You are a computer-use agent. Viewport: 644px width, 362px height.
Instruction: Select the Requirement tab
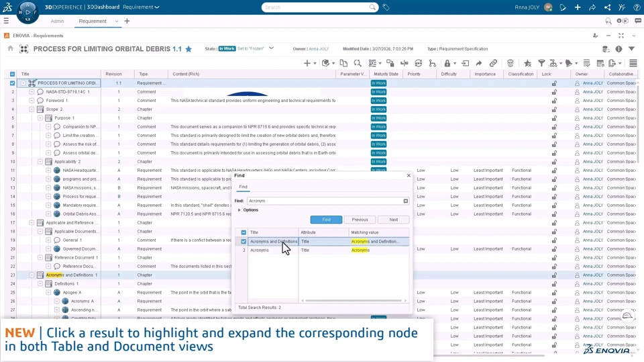(93, 21)
